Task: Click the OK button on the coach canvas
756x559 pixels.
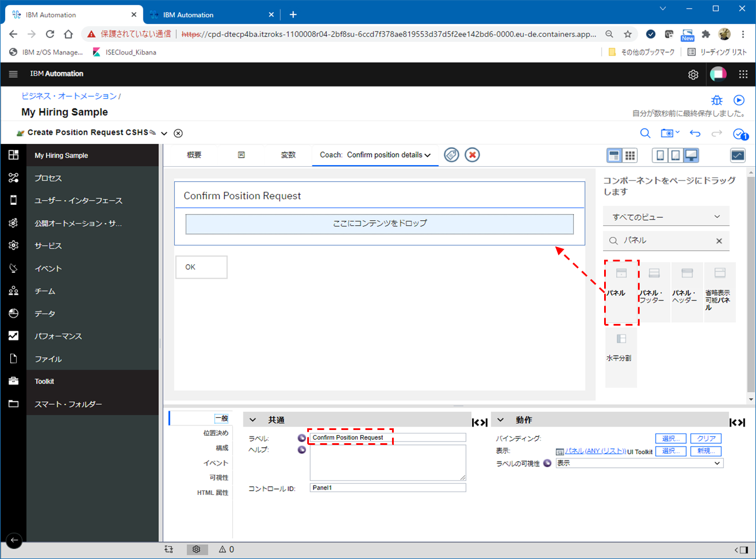Action: (x=201, y=267)
